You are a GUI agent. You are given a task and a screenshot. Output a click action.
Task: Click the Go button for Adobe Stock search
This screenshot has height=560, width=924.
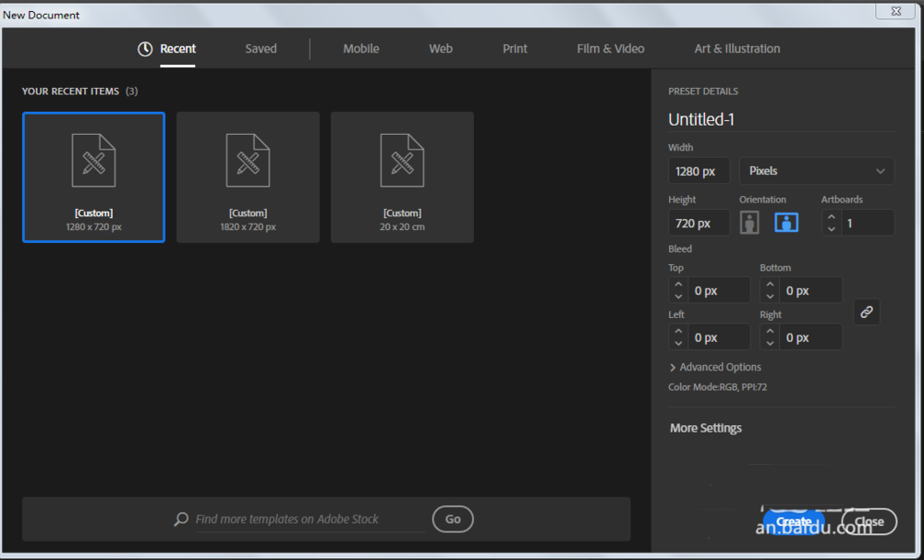453,518
